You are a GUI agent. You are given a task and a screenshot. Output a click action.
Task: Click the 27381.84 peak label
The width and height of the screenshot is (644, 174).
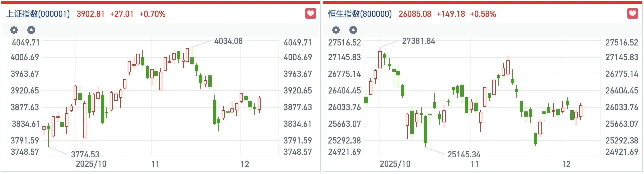coord(418,41)
